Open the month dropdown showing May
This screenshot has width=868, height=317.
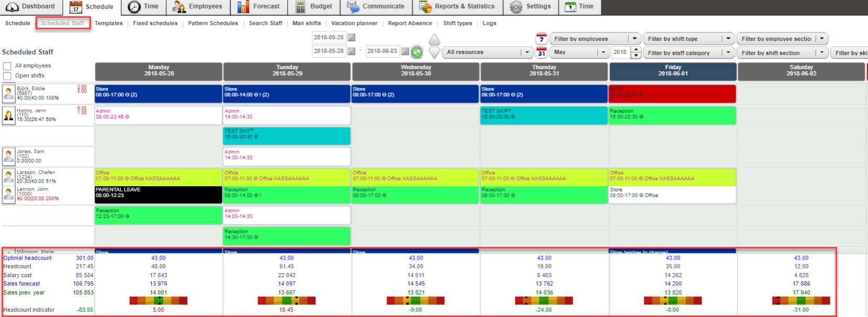(x=579, y=52)
